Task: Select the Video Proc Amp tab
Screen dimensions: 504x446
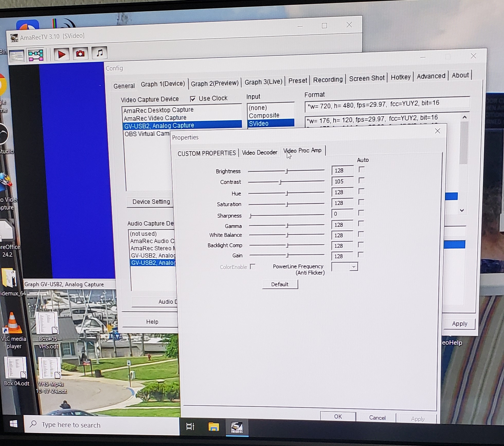Action: (302, 151)
